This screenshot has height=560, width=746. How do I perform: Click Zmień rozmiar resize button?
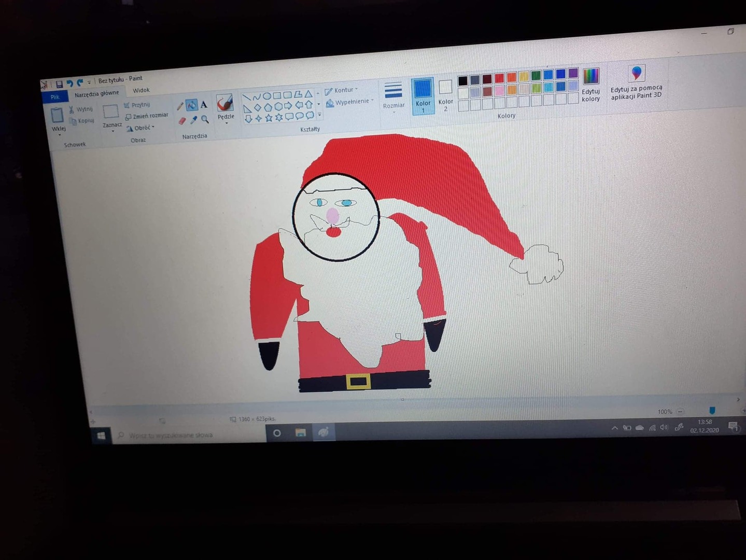point(147,116)
